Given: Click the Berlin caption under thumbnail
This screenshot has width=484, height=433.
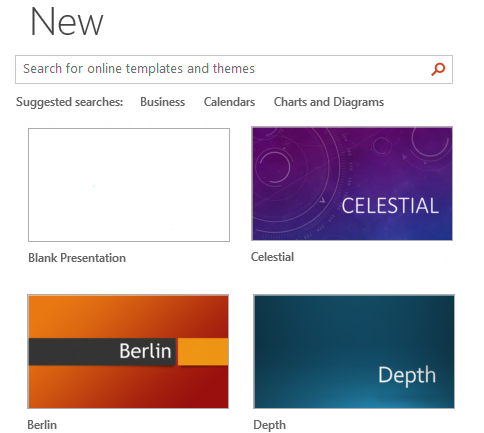Looking at the screenshot, I should coord(42,425).
